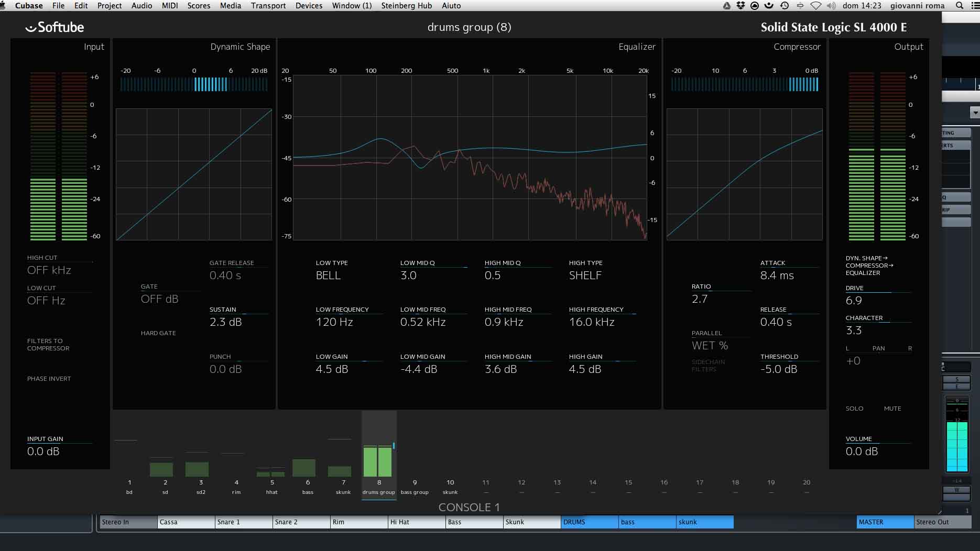Click the Time Machine status icon
This screenshot has height=551, width=980.
tap(785, 6)
